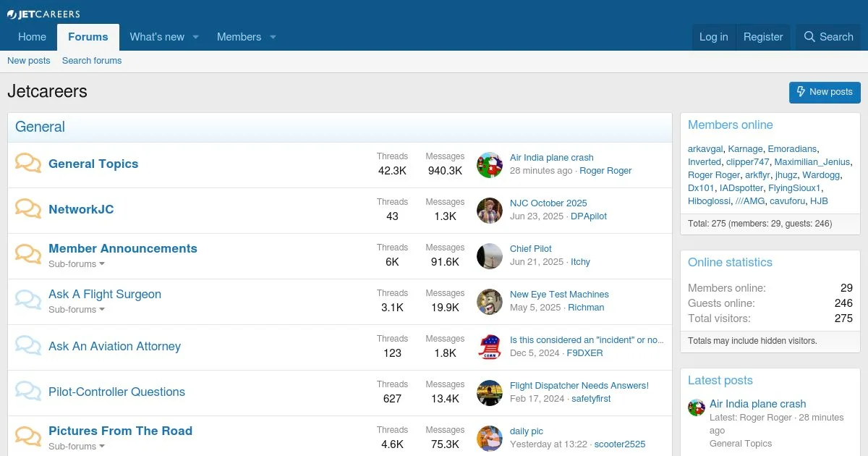The image size is (868, 456).
Task: Click the JetCareers logo
Action: (43, 14)
